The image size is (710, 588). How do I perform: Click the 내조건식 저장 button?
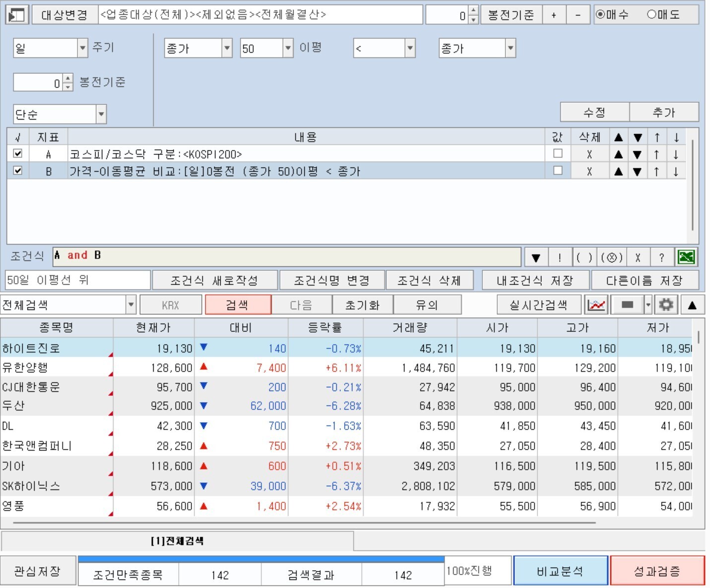[x=535, y=281]
